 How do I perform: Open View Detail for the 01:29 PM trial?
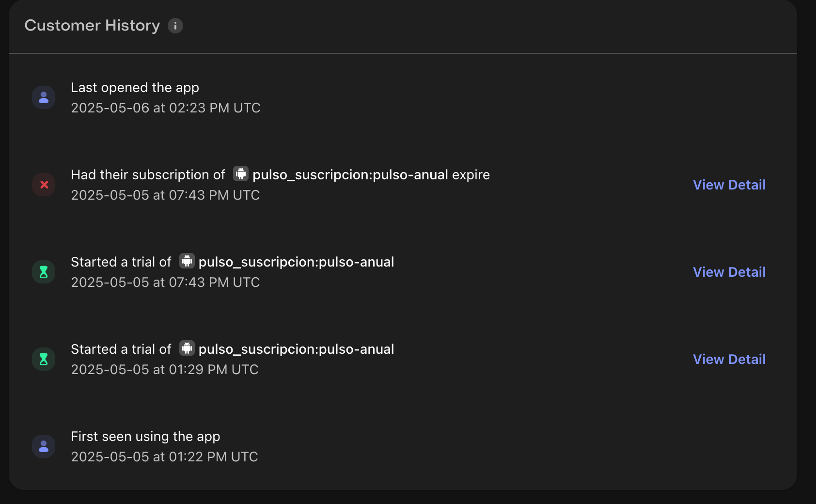coord(729,359)
